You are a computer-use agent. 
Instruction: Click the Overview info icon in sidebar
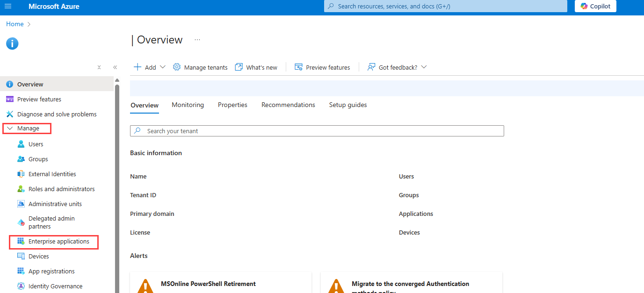click(9, 84)
